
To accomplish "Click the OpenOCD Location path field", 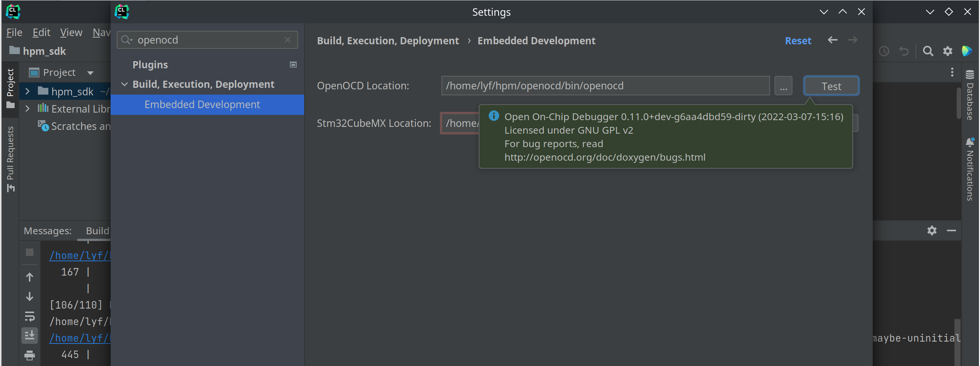I will pyautogui.click(x=605, y=86).
